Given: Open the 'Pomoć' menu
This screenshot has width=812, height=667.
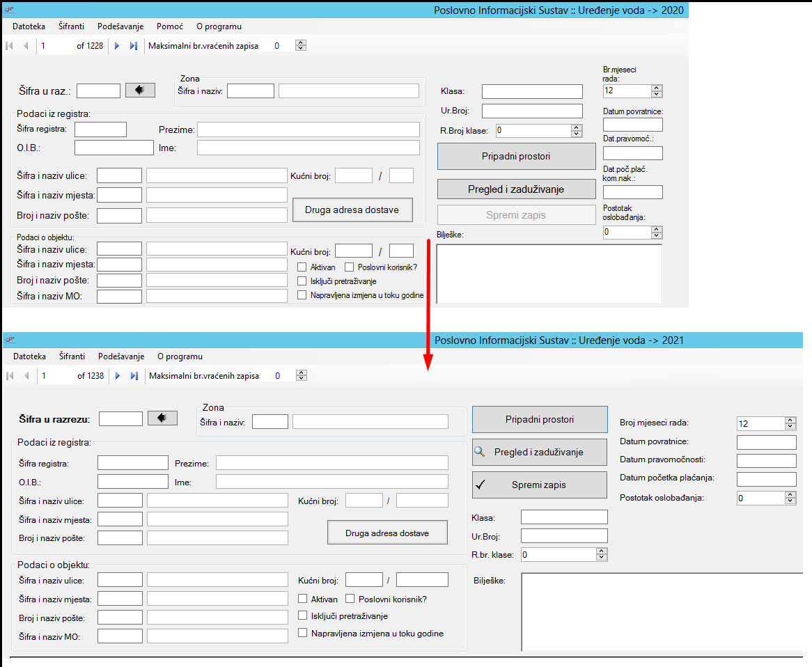Looking at the screenshot, I should click(x=170, y=26).
